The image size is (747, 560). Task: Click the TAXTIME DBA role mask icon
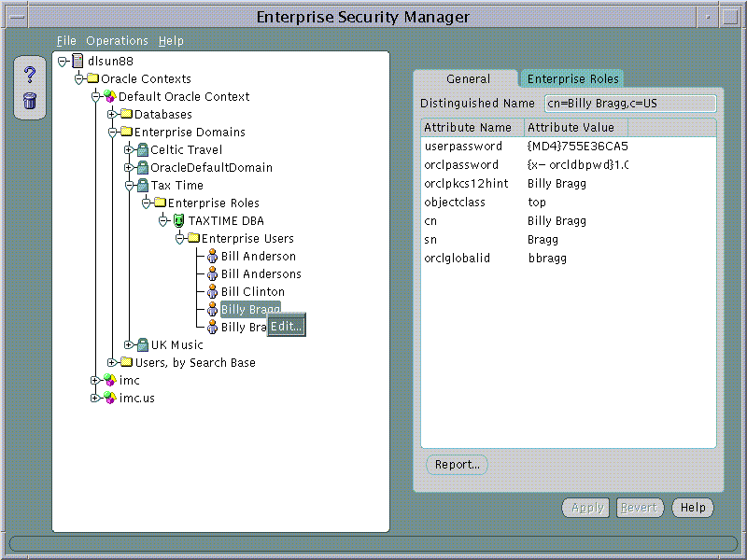pyautogui.click(x=178, y=220)
